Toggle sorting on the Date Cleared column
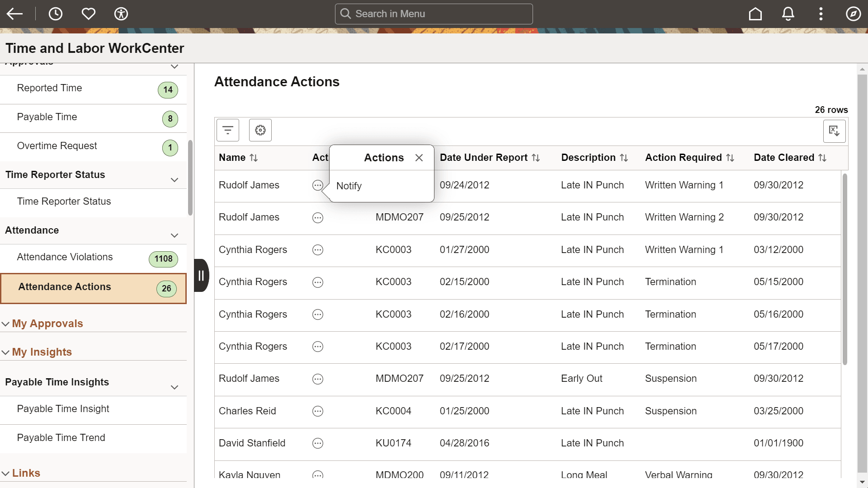 coord(822,158)
